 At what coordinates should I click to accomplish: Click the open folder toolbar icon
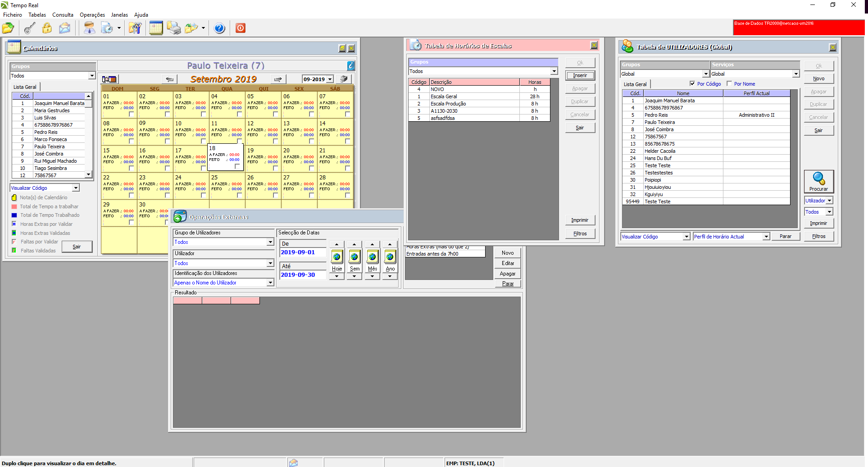tap(8, 28)
